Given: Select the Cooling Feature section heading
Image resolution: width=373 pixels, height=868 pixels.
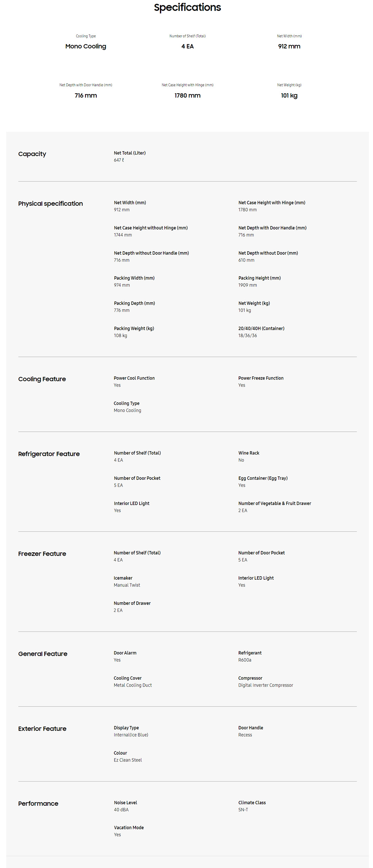Looking at the screenshot, I should 42,379.
